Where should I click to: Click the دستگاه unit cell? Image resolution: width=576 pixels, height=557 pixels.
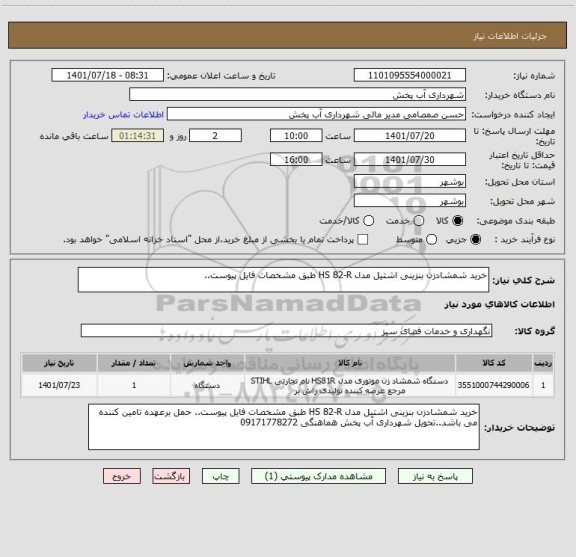[x=207, y=385]
